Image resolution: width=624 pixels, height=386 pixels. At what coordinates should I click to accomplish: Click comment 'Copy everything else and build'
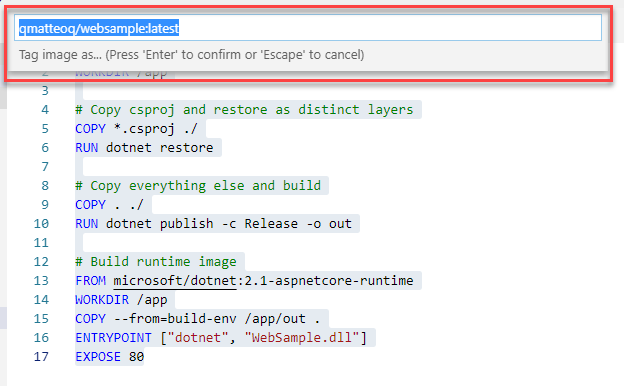pyautogui.click(x=198, y=185)
